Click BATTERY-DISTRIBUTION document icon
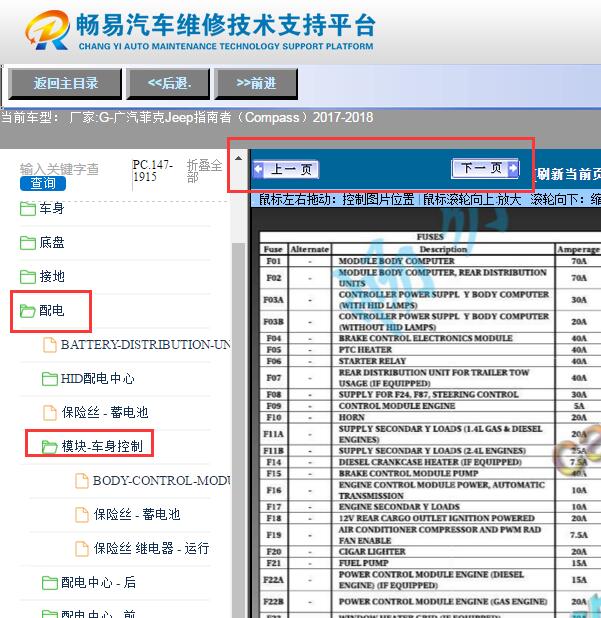 click(50, 345)
